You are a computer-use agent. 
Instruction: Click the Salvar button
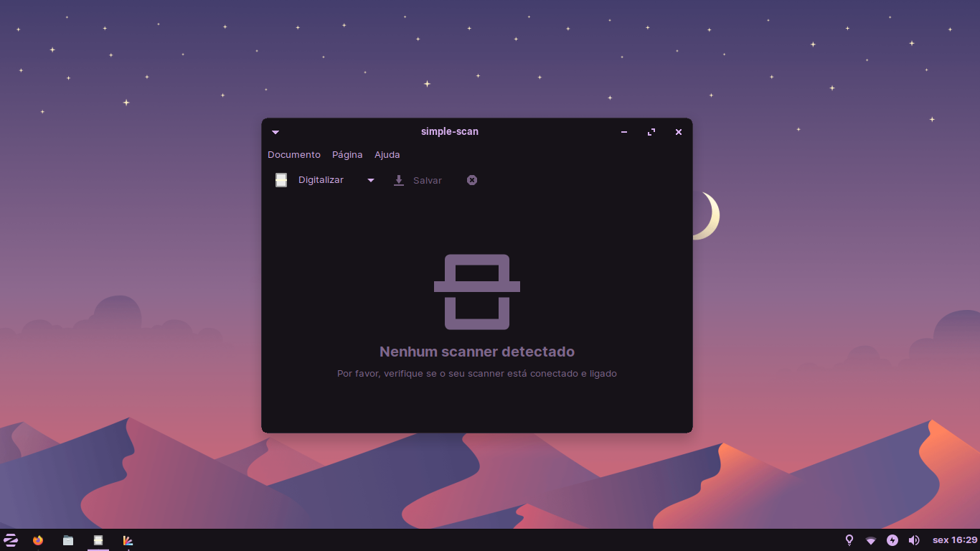[x=418, y=181]
